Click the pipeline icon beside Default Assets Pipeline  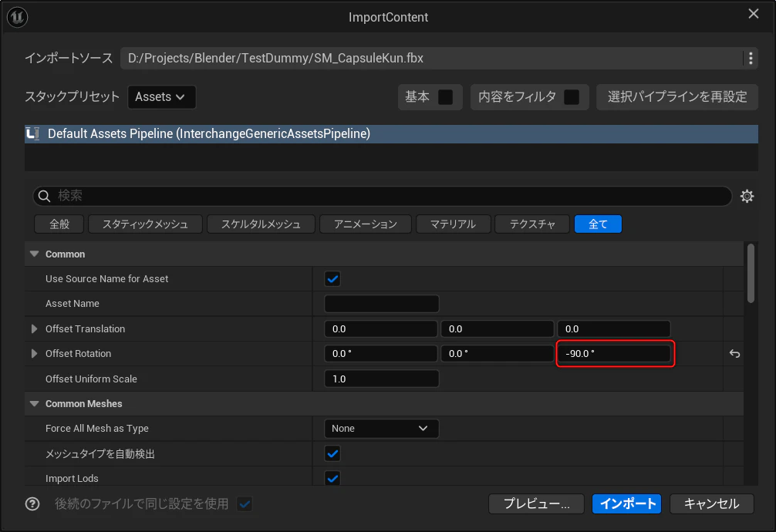click(32, 133)
